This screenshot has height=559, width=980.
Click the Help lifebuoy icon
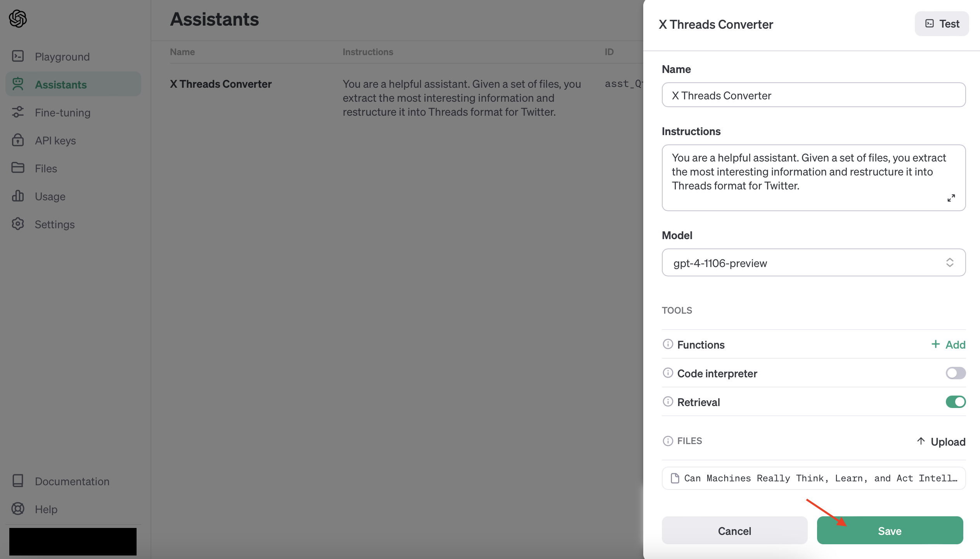pyautogui.click(x=18, y=509)
